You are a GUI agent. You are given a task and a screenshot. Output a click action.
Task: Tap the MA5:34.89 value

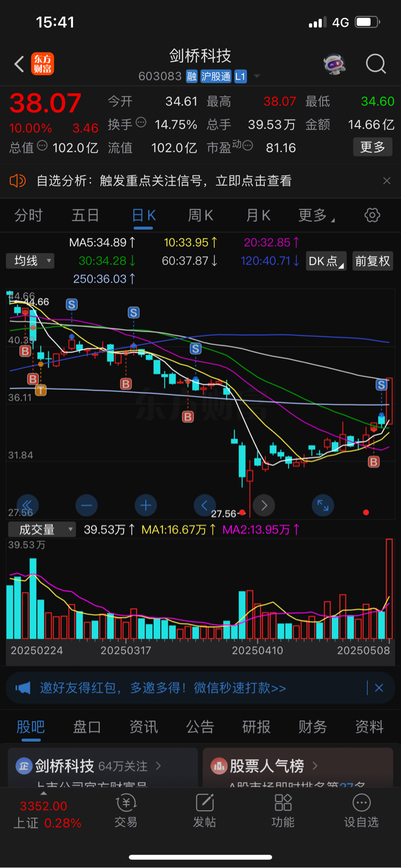(102, 242)
